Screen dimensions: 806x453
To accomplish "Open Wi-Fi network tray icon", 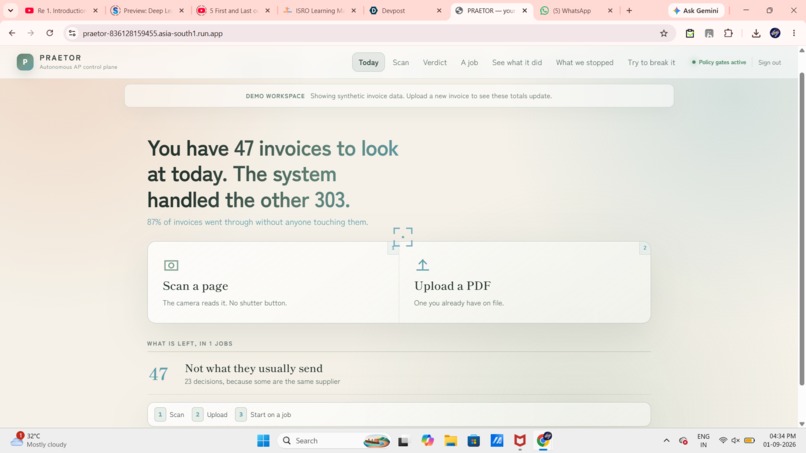I will click(723, 441).
